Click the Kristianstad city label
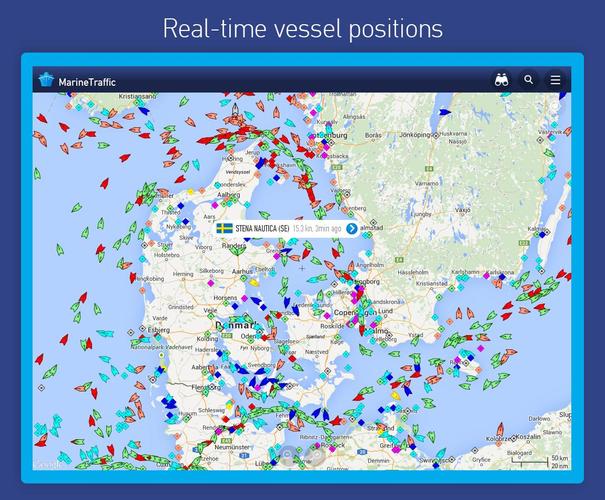Image resolution: width=605 pixels, height=500 pixels. [x=431, y=283]
